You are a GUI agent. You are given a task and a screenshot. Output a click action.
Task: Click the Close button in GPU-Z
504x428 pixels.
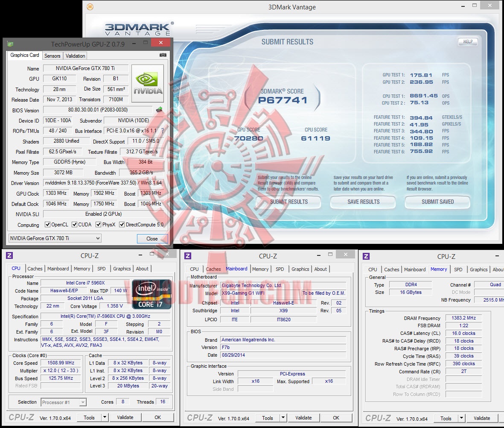pyautogui.click(x=152, y=238)
